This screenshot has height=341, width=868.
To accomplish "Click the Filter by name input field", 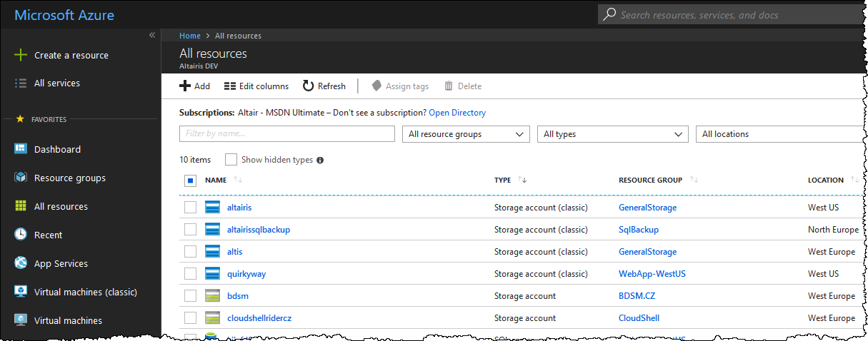I will coord(286,134).
